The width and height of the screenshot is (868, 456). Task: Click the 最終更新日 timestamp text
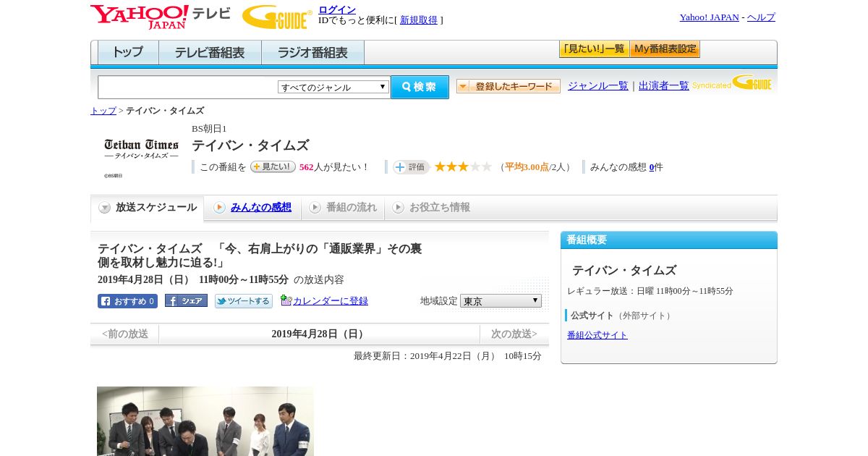[x=448, y=356]
